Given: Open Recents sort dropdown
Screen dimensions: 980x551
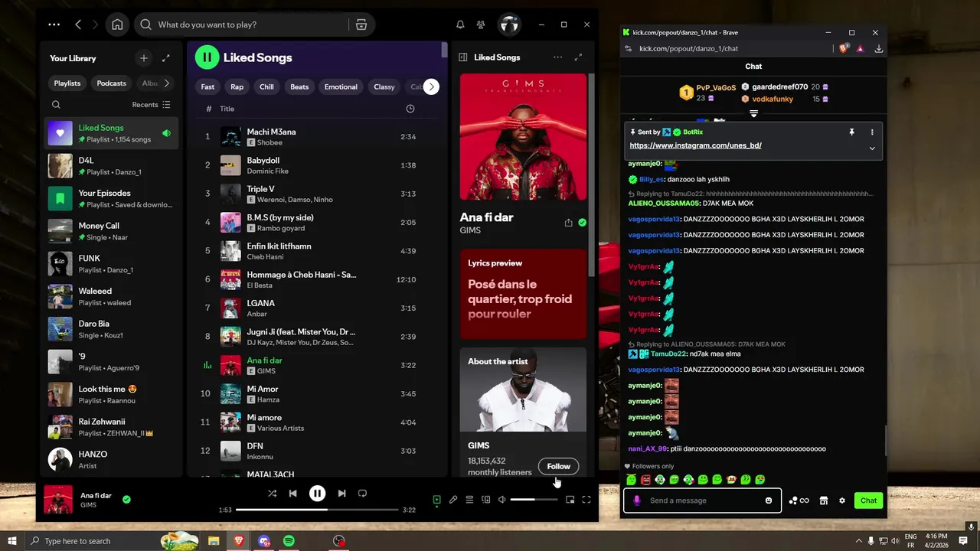Looking at the screenshot, I should pos(151,105).
